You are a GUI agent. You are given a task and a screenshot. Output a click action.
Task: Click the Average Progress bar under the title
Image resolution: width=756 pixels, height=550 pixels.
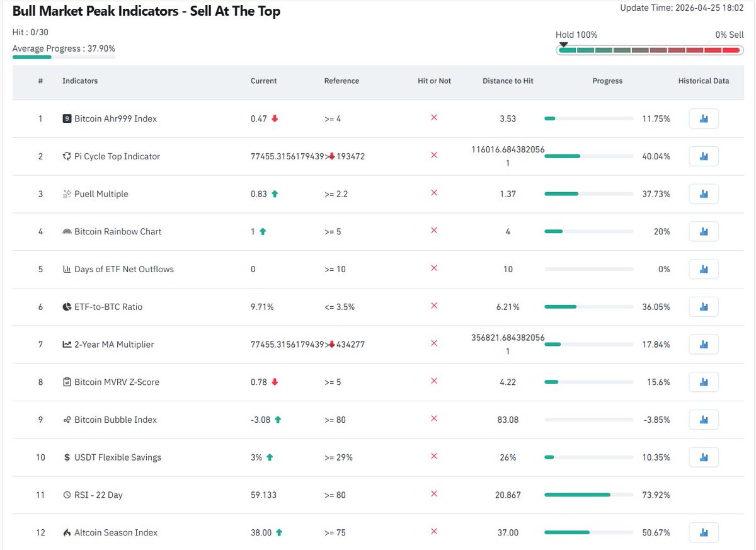[64, 57]
